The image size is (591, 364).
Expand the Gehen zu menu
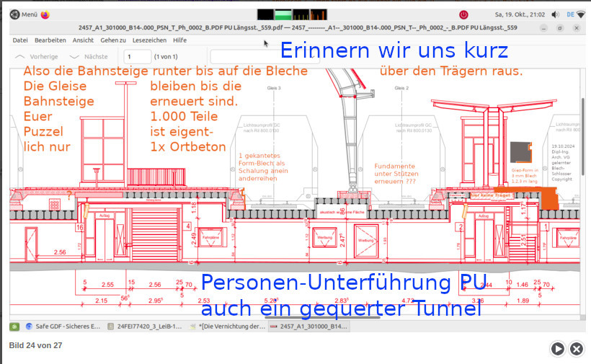(113, 40)
